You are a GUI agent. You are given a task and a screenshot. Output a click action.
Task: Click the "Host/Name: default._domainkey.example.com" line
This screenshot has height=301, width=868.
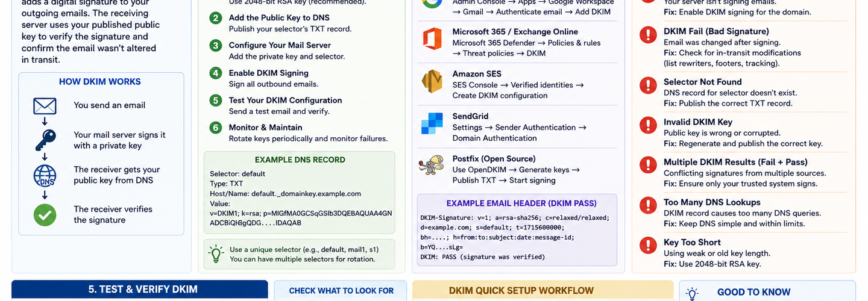[x=286, y=194]
